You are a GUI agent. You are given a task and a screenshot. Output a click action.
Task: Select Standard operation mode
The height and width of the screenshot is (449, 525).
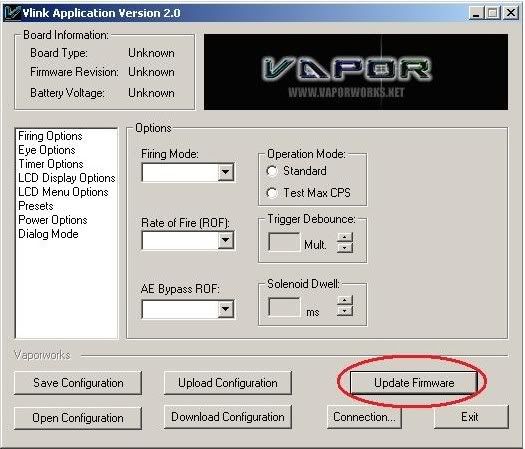(x=272, y=171)
